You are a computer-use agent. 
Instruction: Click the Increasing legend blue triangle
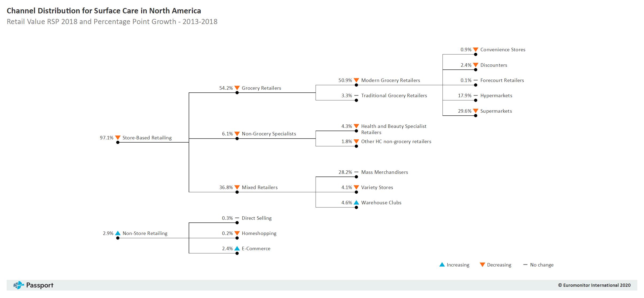442,265
